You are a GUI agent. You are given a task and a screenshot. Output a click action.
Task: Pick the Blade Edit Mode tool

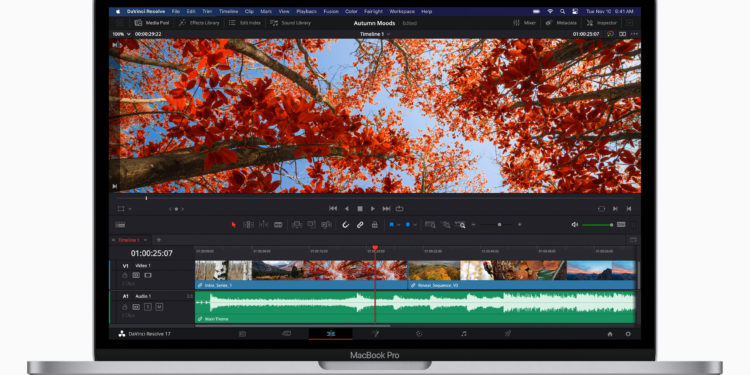click(278, 224)
